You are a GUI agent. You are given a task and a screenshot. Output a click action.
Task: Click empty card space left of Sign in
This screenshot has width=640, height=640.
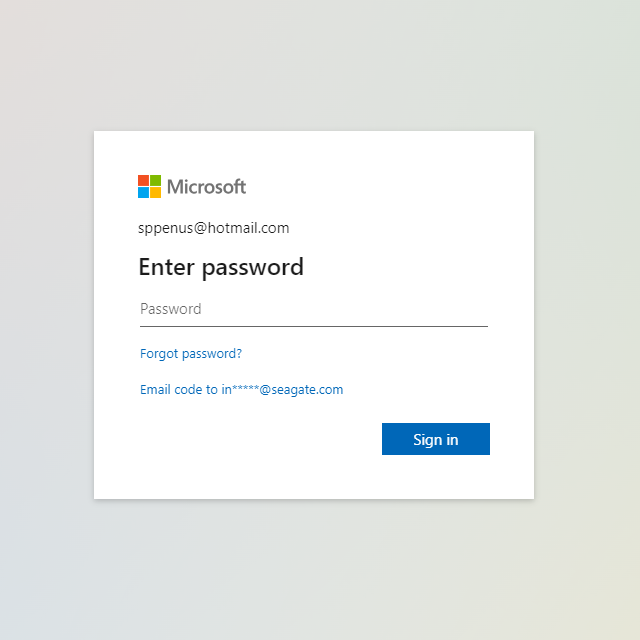pos(250,440)
